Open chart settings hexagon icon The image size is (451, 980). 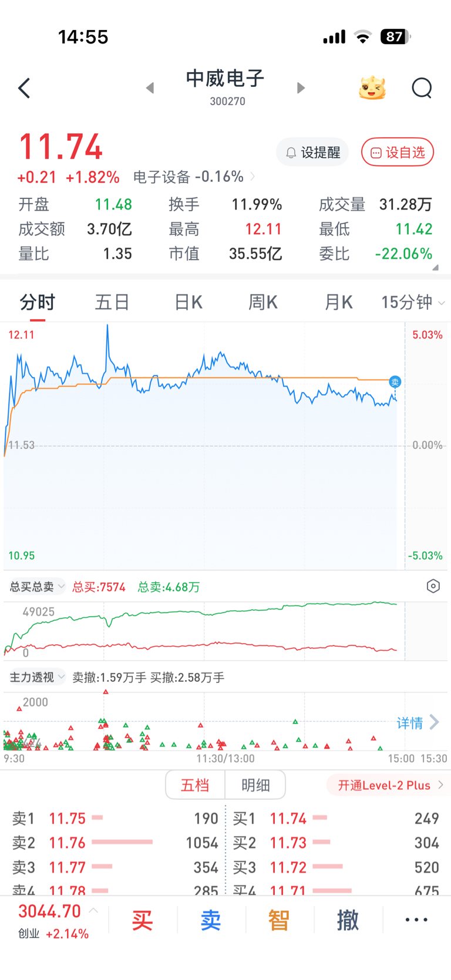click(x=433, y=586)
